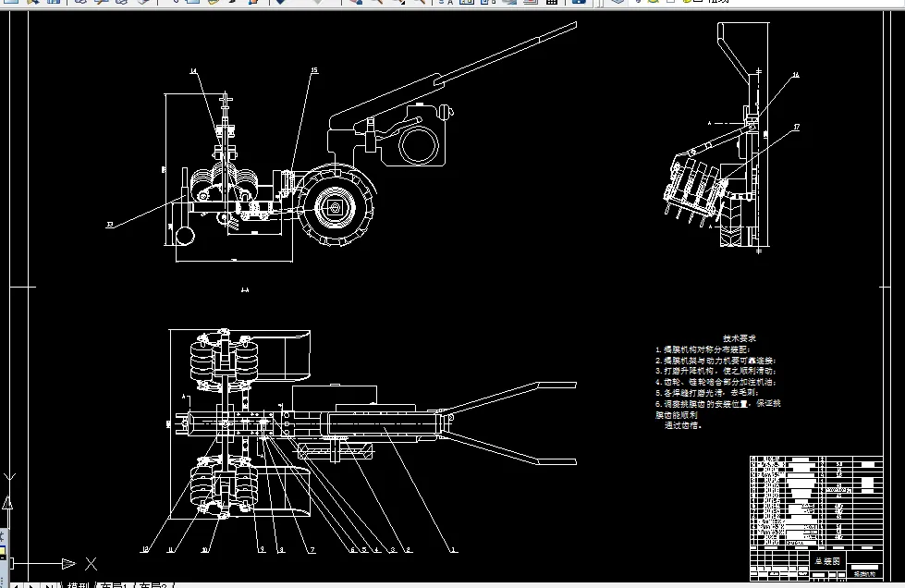Switch to the 布局2 layout tab
The width and height of the screenshot is (905, 588).
point(153,585)
